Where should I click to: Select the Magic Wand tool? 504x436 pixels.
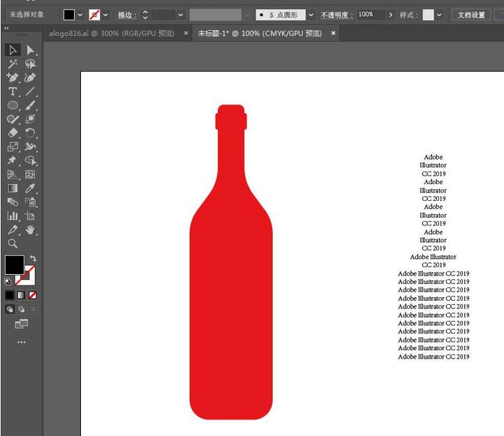pos(13,63)
